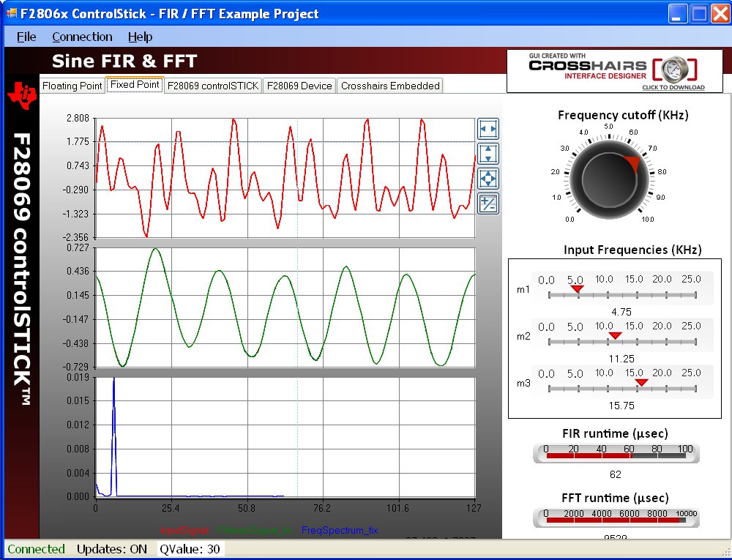Click the vertical zoom chart icon
Image resolution: width=732 pixels, height=560 pixels.
point(488,154)
